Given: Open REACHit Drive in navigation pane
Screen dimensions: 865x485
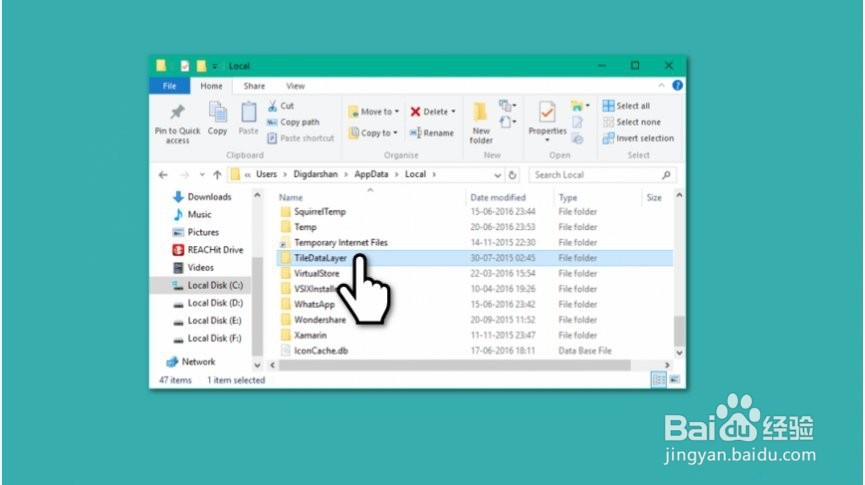Looking at the screenshot, I should (208, 250).
